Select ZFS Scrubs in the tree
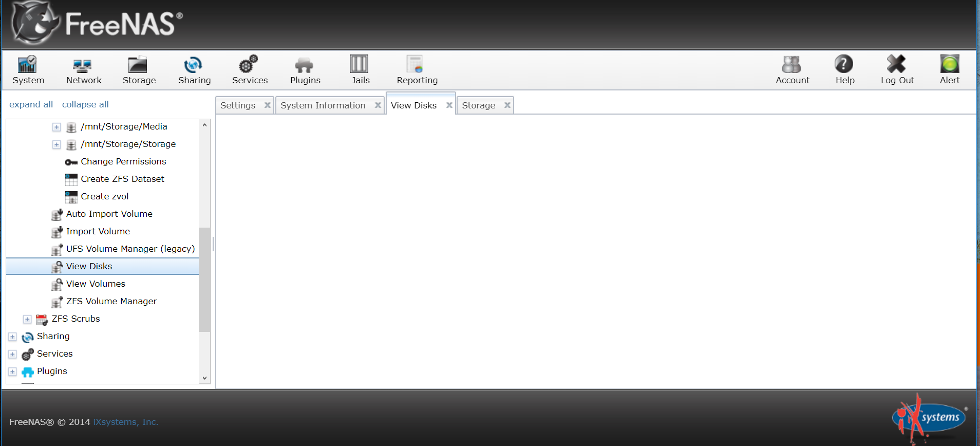This screenshot has width=980, height=446. coord(76,319)
